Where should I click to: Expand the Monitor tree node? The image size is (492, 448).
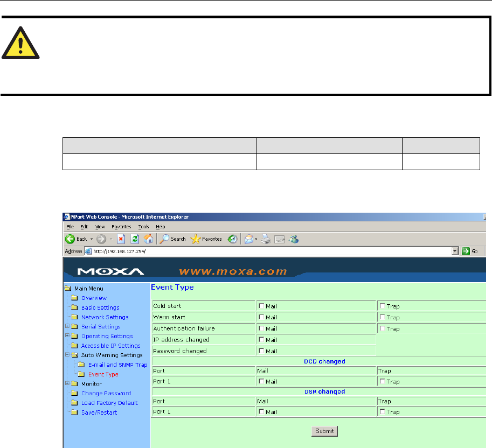coord(67,383)
